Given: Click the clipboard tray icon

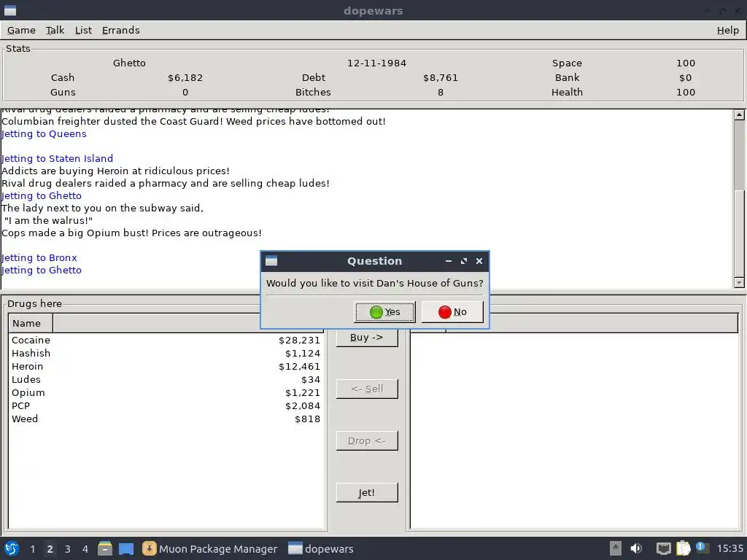Looking at the screenshot, I should click(683, 548).
